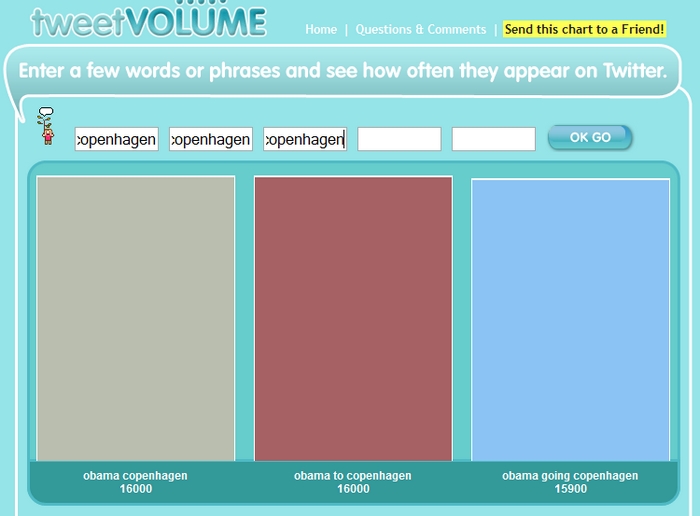This screenshot has height=516, width=700.
Task: Select the blue obama going copenhagen bar
Action: coord(571,320)
